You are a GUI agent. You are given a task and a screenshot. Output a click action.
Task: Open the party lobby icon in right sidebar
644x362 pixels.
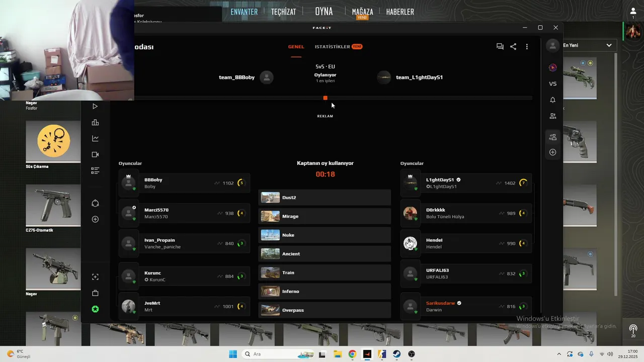click(552, 137)
